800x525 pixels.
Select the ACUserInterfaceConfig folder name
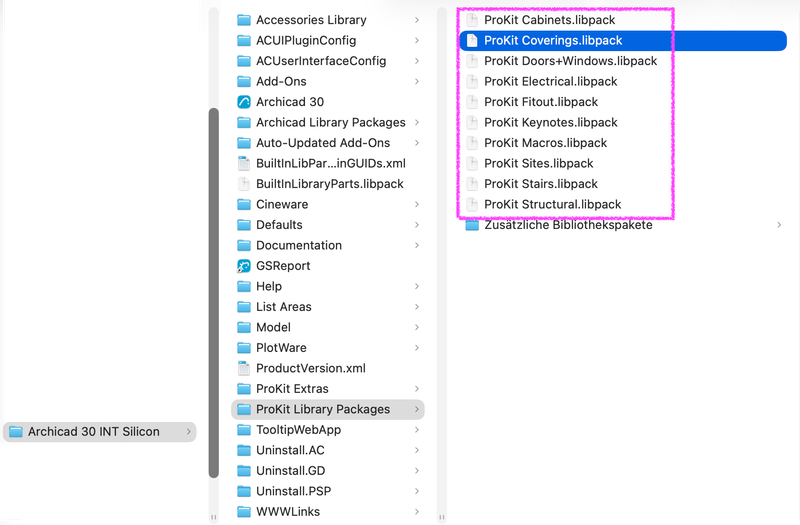point(321,61)
